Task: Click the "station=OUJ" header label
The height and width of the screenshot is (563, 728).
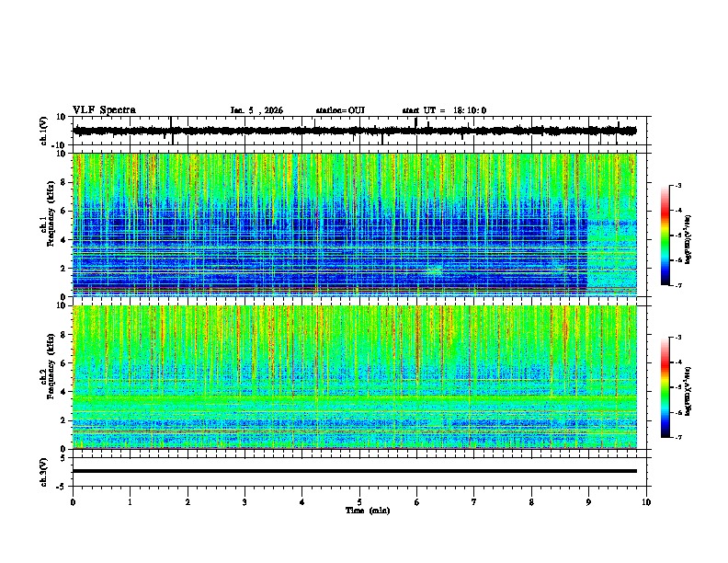Action: click(340, 110)
